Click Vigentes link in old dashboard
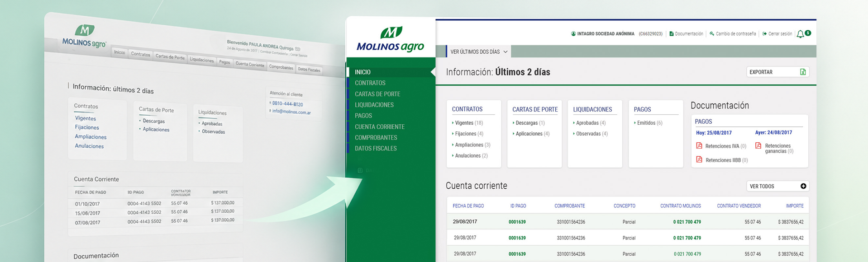The image size is (868, 262). point(86,118)
